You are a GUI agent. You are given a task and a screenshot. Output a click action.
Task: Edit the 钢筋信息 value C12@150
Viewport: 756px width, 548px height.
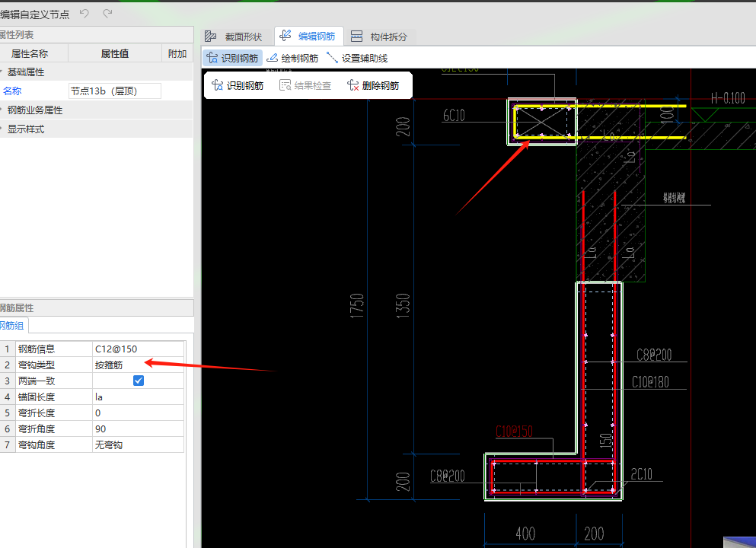click(x=138, y=349)
